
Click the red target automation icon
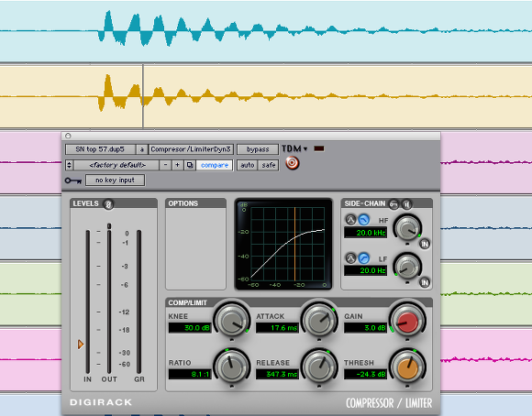coord(292,163)
